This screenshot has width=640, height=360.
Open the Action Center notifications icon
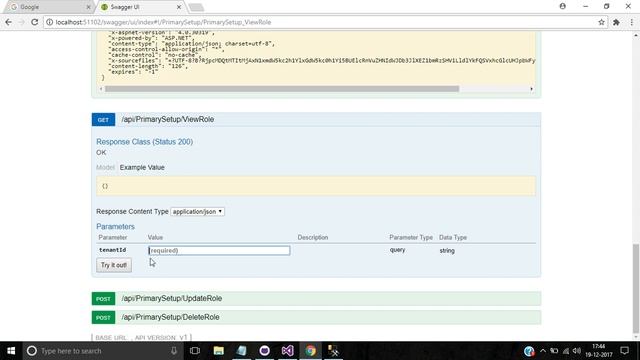click(624, 351)
